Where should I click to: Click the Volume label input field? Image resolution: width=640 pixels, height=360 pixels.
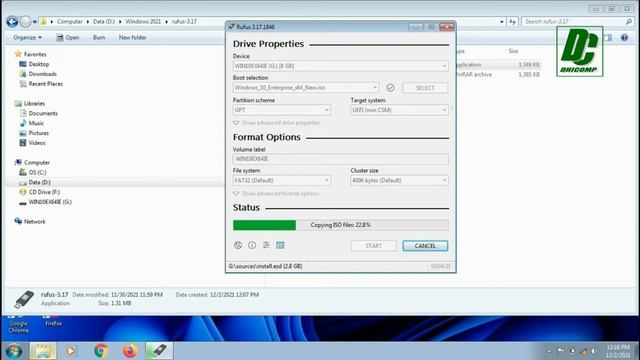340,159
